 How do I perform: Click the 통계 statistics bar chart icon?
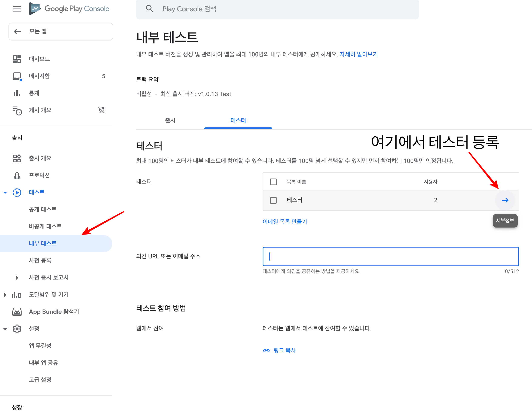click(17, 93)
